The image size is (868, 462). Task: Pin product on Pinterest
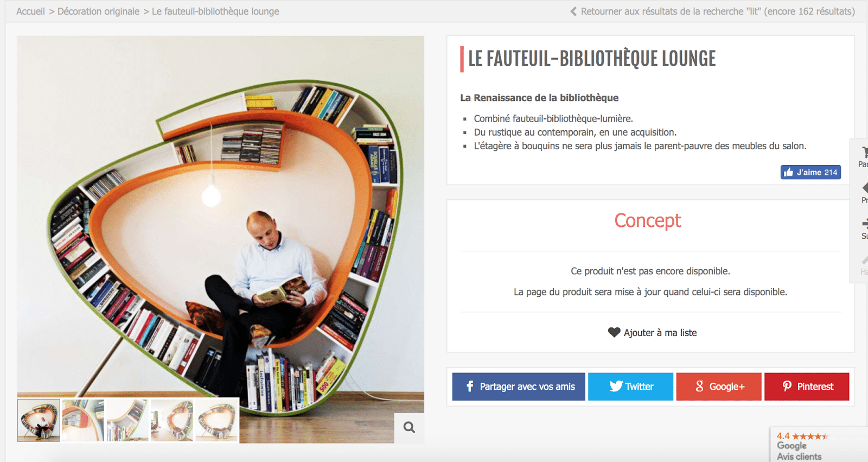807,387
